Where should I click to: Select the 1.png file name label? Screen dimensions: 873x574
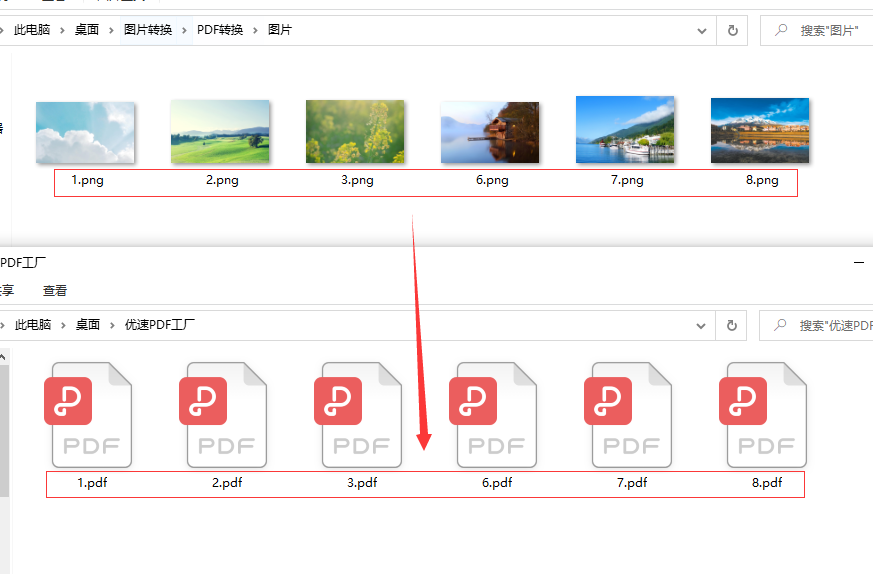(x=87, y=180)
